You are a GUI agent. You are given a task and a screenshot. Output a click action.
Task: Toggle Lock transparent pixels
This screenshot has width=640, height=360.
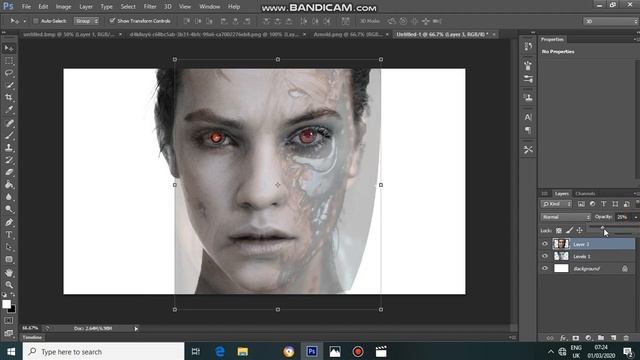559,231
